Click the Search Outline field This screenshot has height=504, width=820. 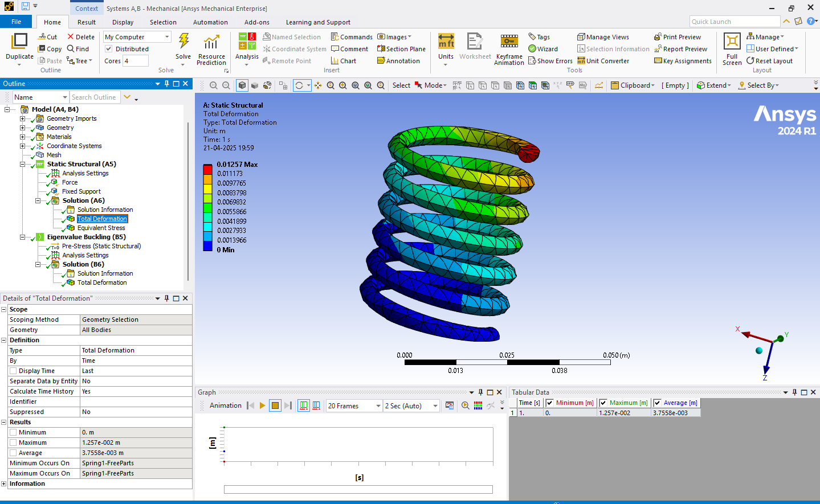95,97
